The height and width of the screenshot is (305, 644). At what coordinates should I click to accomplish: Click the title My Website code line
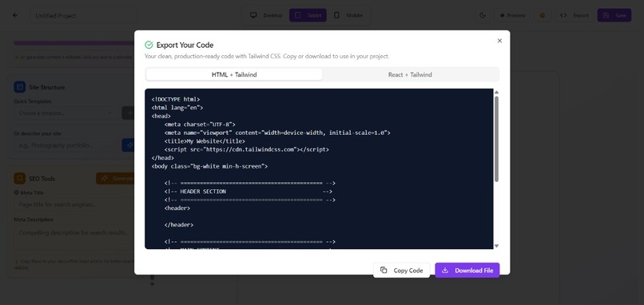[205, 141]
